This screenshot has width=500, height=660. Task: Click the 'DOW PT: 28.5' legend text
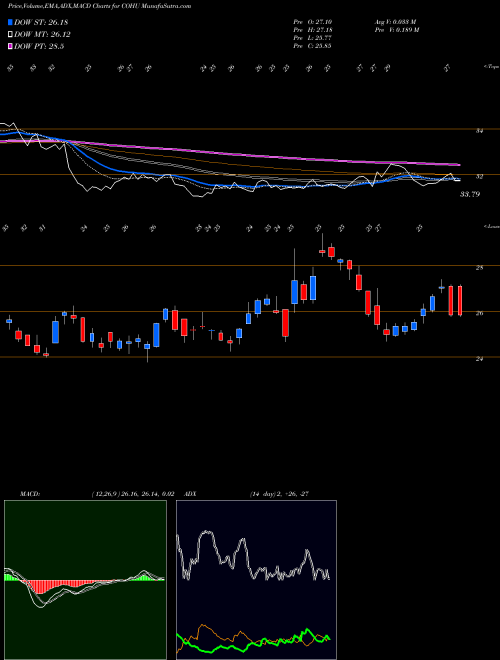click(39, 47)
